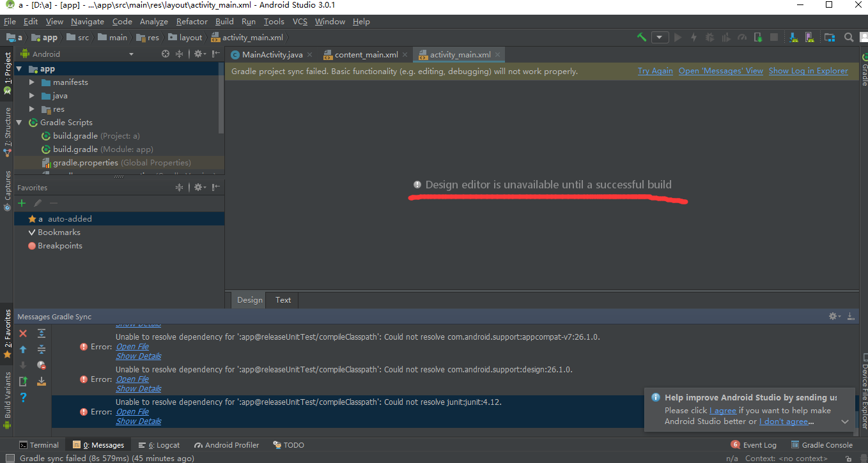Screen dimensions: 868x463
Task: Toggle autoscroll to source icon in Messages
Action: [x=42, y=381]
